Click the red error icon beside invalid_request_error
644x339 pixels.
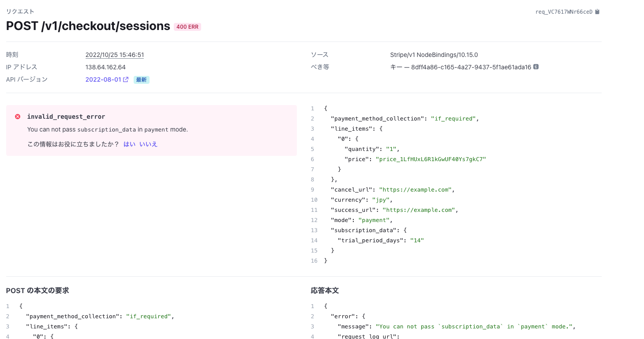coord(18,117)
